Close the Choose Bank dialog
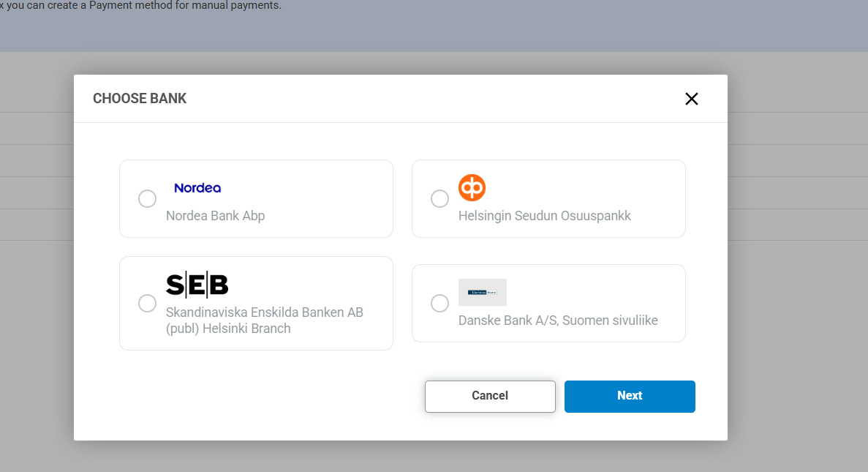Image resolution: width=868 pixels, height=472 pixels. pyautogui.click(x=691, y=99)
